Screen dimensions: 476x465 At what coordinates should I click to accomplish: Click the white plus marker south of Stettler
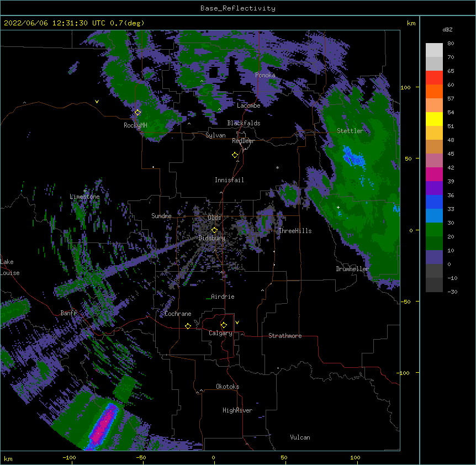(338, 207)
